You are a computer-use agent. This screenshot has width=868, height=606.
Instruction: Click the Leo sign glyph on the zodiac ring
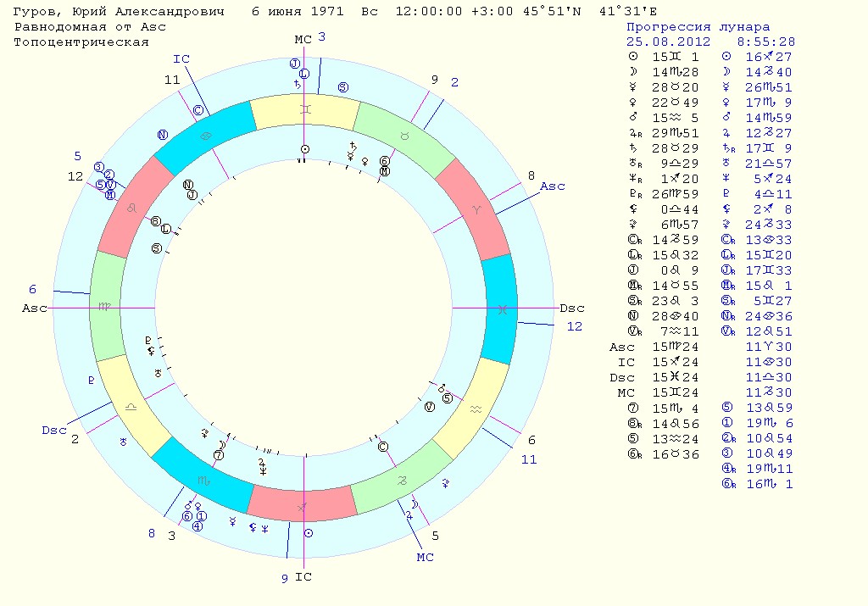click(131, 208)
